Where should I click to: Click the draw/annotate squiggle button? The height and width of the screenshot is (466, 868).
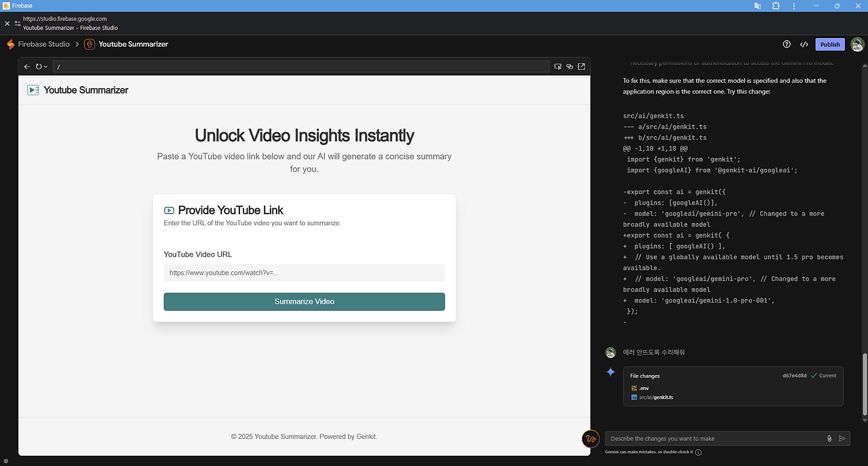tap(591, 438)
